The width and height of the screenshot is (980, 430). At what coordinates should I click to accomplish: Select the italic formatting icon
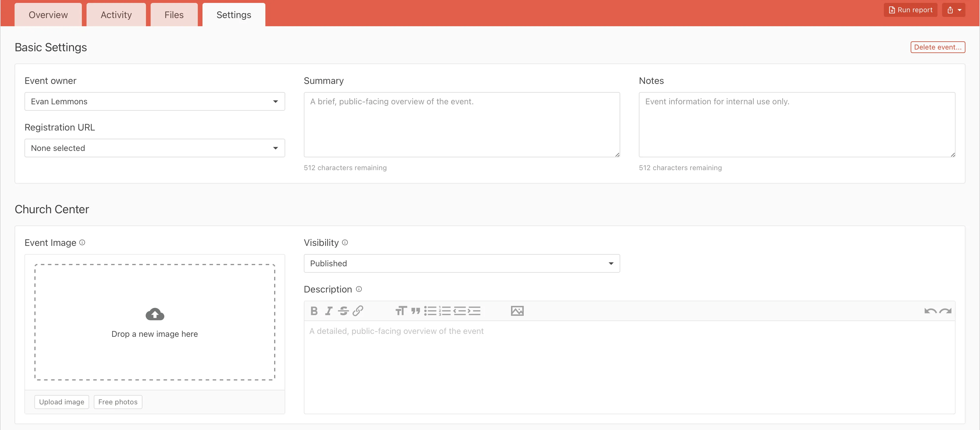click(328, 311)
